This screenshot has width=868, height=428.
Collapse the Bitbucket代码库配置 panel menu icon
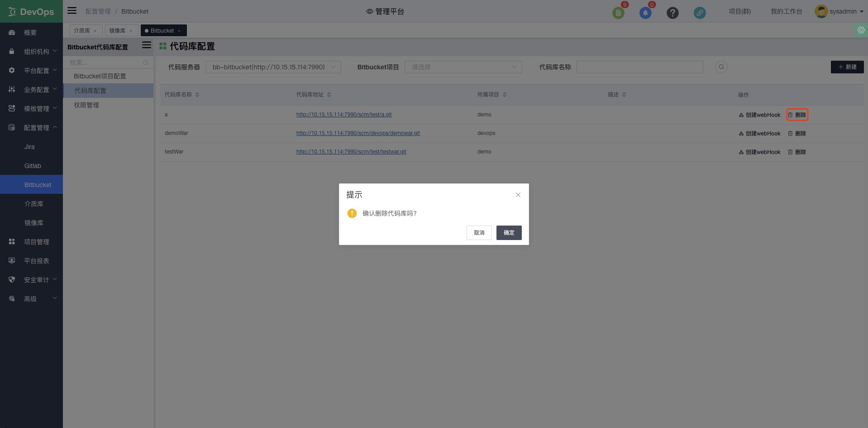pos(147,45)
